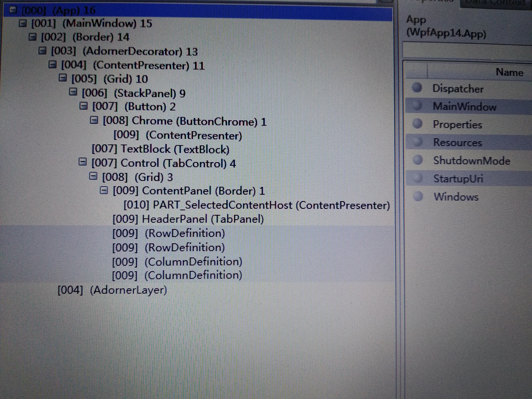The width and height of the screenshot is (532, 399).
Task: Select the [007] TextBlock (TextBlock) item
Action: coord(160,149)
